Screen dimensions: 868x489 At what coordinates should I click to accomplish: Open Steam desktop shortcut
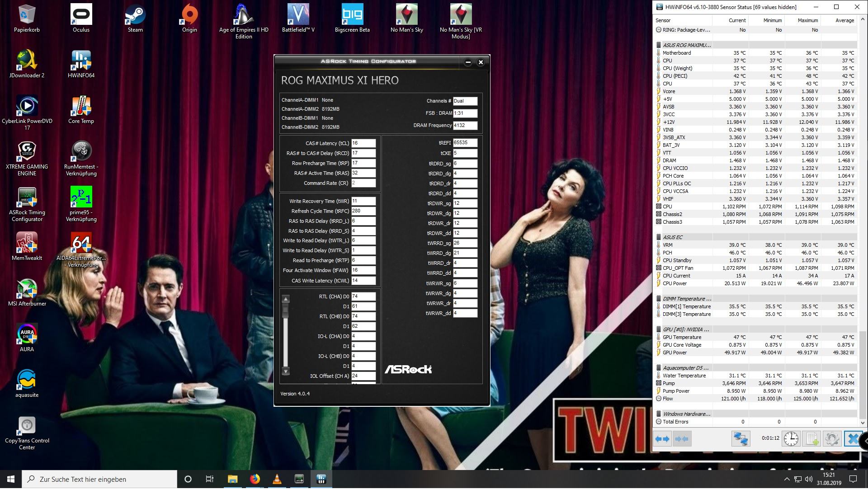click(x=135, y=19)
